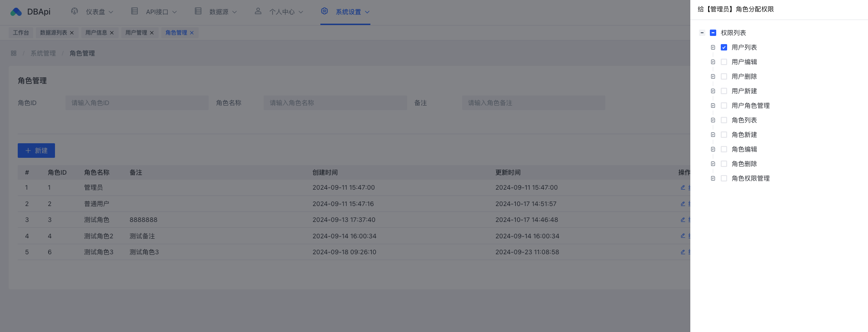Switch to the 用户信息 tab
868x332 pixels.
96,33
